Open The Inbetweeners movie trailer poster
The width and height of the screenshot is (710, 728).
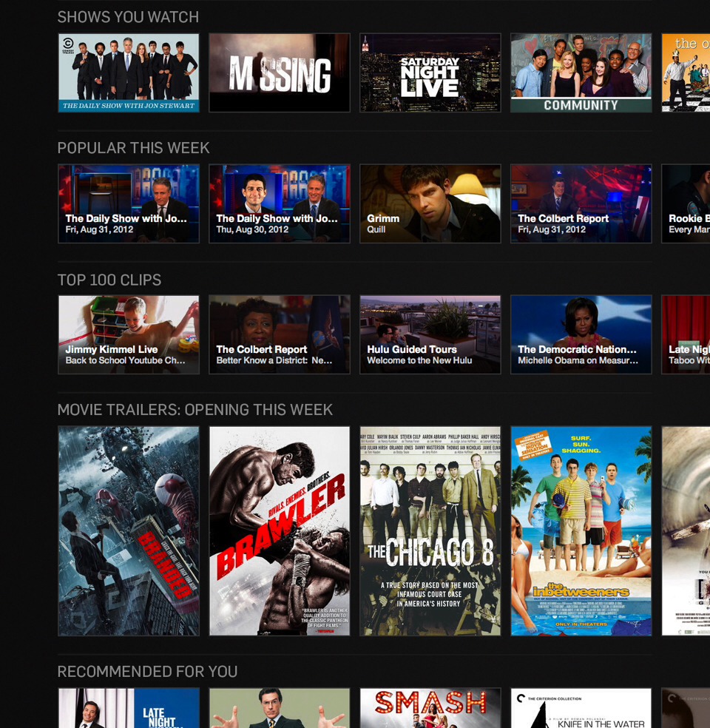pyautogui.click(x=581, y=530)
